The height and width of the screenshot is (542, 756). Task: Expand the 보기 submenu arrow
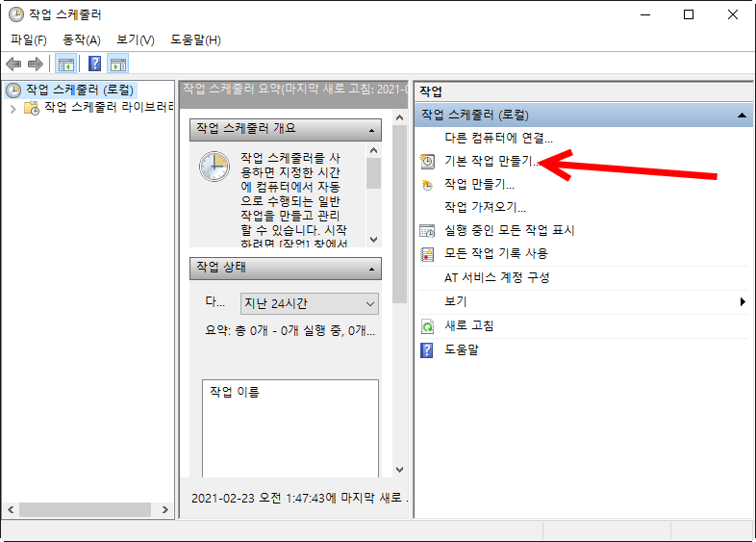pyautogui.click(x=743, y=301)
